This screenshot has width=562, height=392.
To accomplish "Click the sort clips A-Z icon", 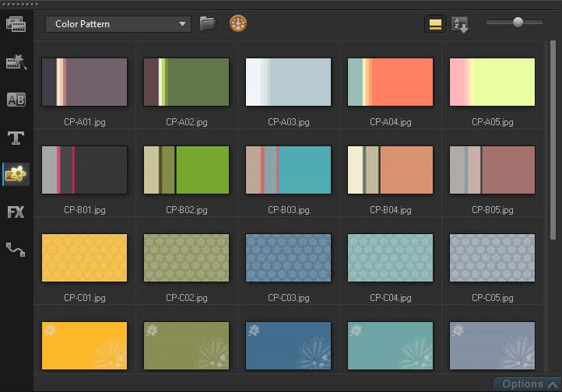I will click(460, 24).
